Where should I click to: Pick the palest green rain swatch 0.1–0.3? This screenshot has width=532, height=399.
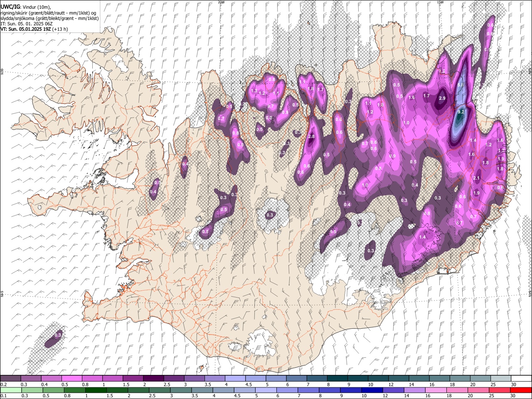[x=11, y=390]
